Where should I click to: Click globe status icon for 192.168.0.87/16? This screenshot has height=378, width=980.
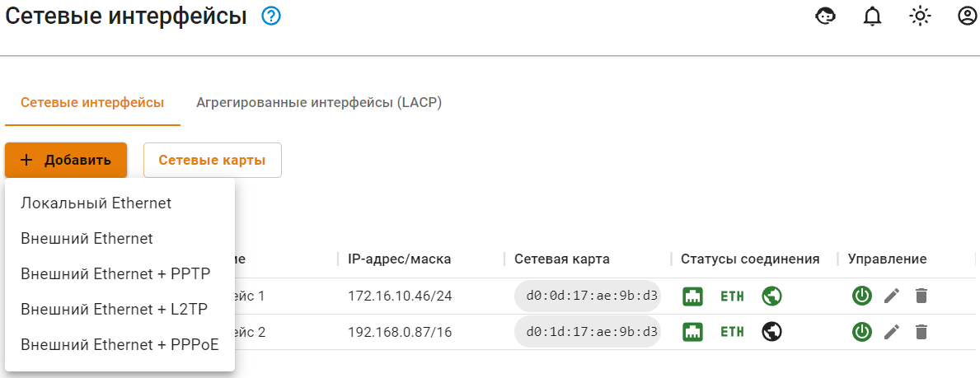771,332
